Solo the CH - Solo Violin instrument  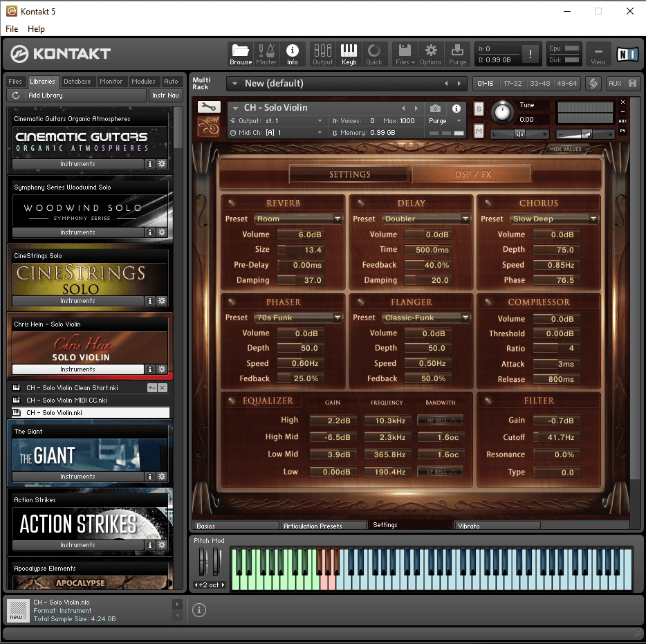tap(479, 109)
